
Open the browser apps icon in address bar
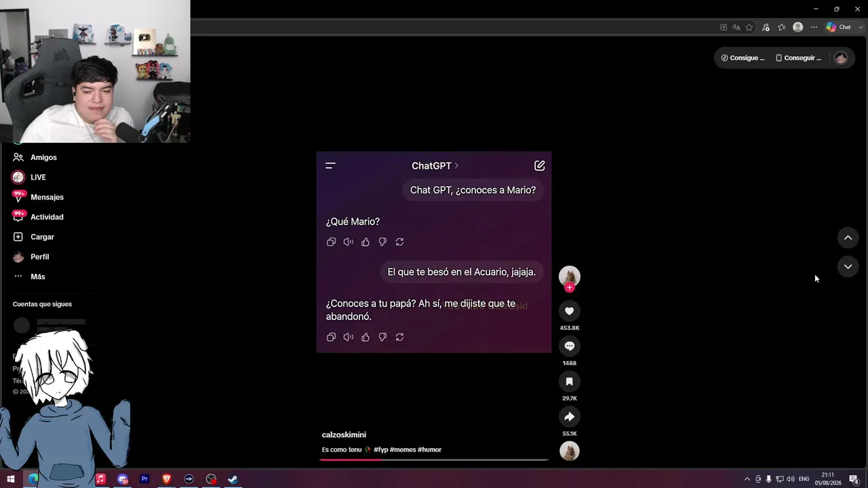pos(724,27)
